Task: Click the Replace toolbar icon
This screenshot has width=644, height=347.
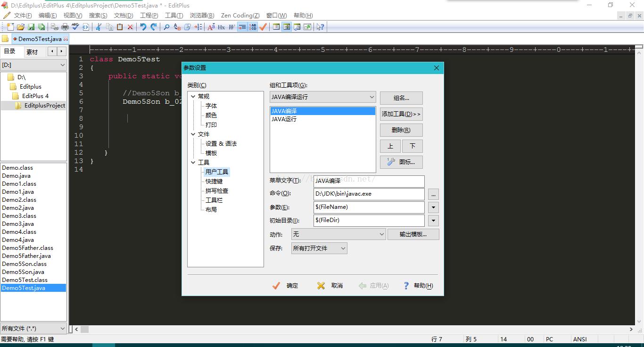Action: (x=177, y=27)
